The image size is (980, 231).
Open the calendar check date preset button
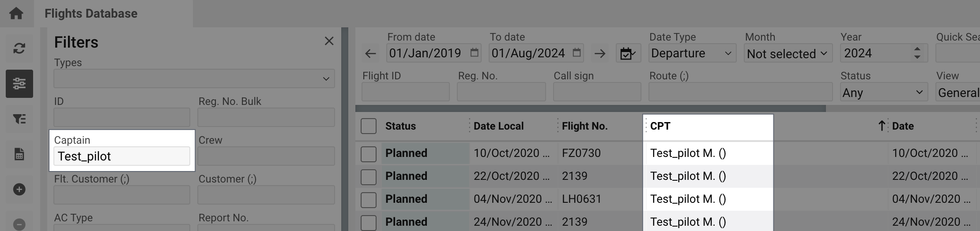pos(628,54)
